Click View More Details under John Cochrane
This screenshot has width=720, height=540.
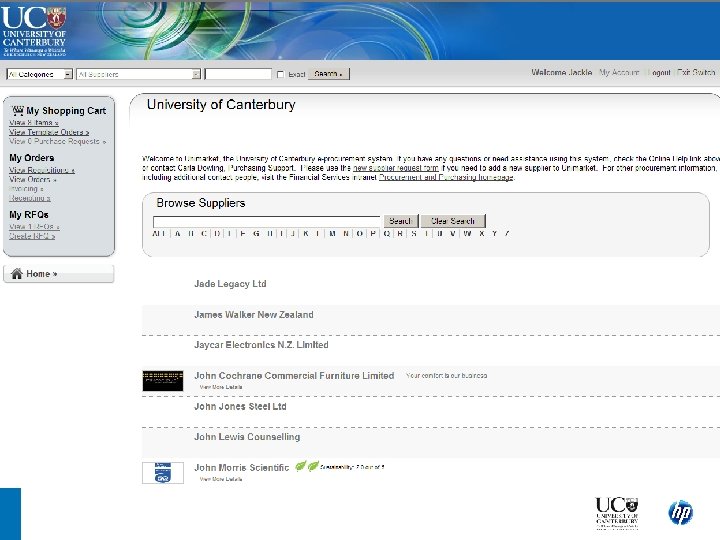point(221,387)
